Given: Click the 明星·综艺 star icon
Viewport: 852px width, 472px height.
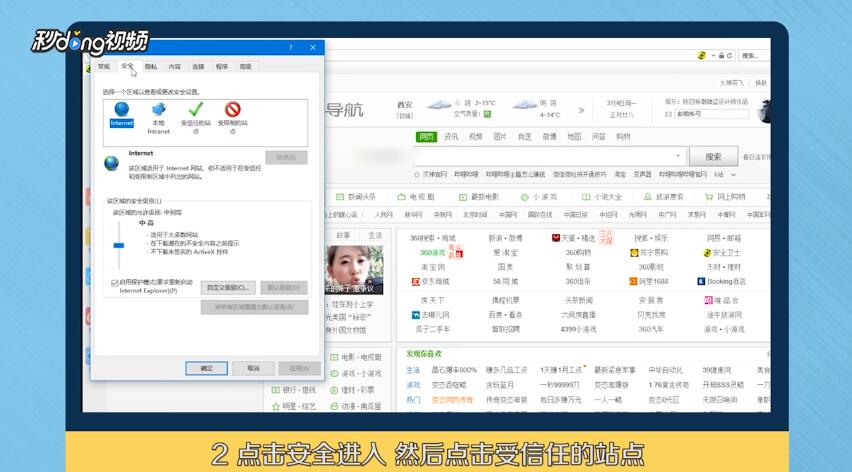Looking at the screenshot, I should coord(275,406).
